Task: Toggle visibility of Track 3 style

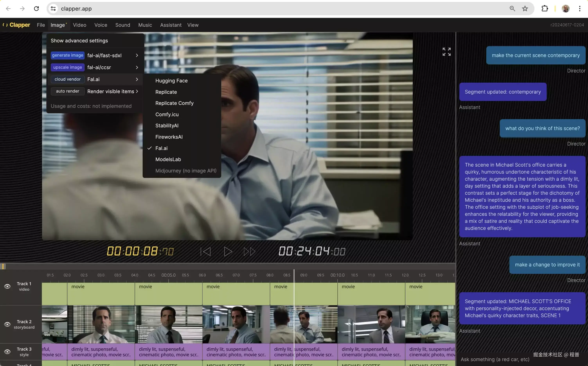Action: point(7,352)
